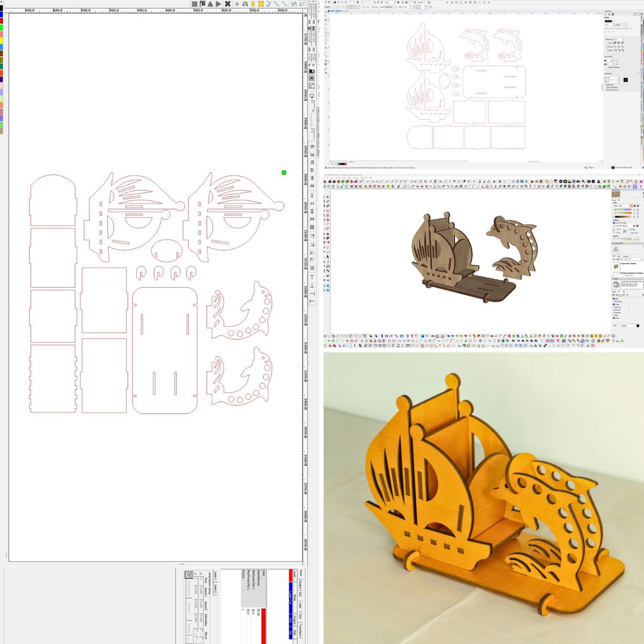Click the small array setup grid icon
Screen dimensions: 644x644
coord(189,575)
